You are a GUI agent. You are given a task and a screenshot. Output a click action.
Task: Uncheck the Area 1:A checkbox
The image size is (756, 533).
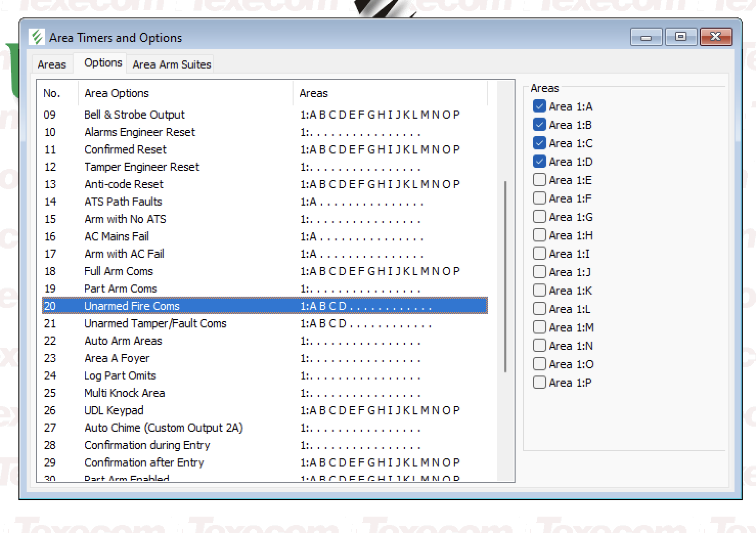539,106
